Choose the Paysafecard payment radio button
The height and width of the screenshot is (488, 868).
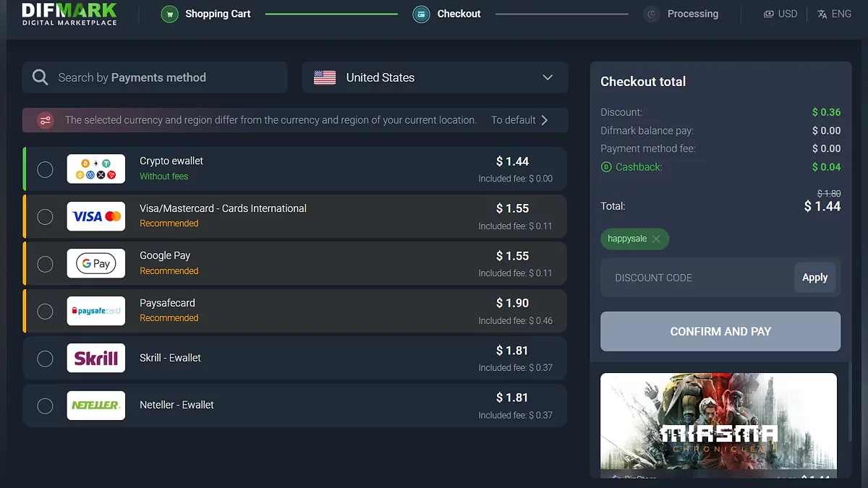[45, 311]
